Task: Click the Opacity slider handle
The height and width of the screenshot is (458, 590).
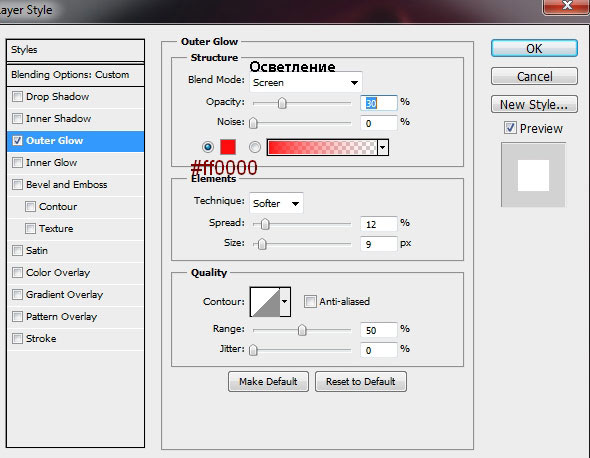Action: 282,103
